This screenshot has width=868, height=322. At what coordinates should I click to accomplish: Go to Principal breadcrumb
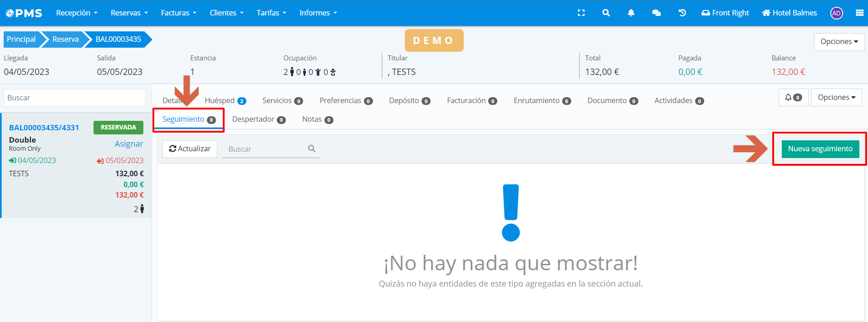[21, 39]
